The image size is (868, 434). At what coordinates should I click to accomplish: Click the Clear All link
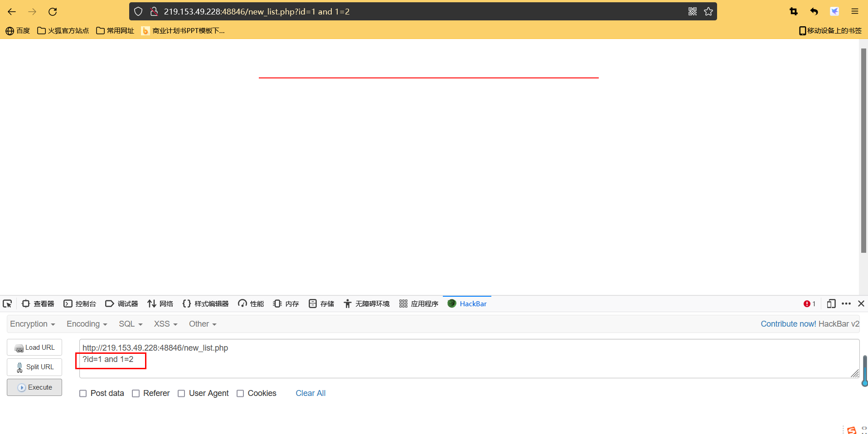[x=310, y=393]
